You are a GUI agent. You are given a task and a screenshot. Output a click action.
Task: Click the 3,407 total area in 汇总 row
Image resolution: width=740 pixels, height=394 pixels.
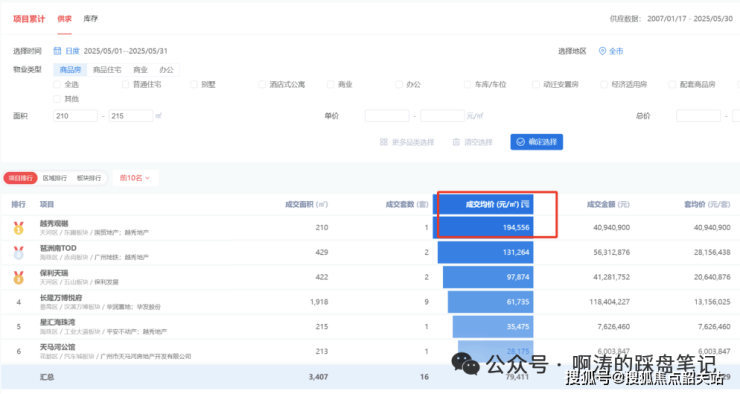[x=319, y=377]
